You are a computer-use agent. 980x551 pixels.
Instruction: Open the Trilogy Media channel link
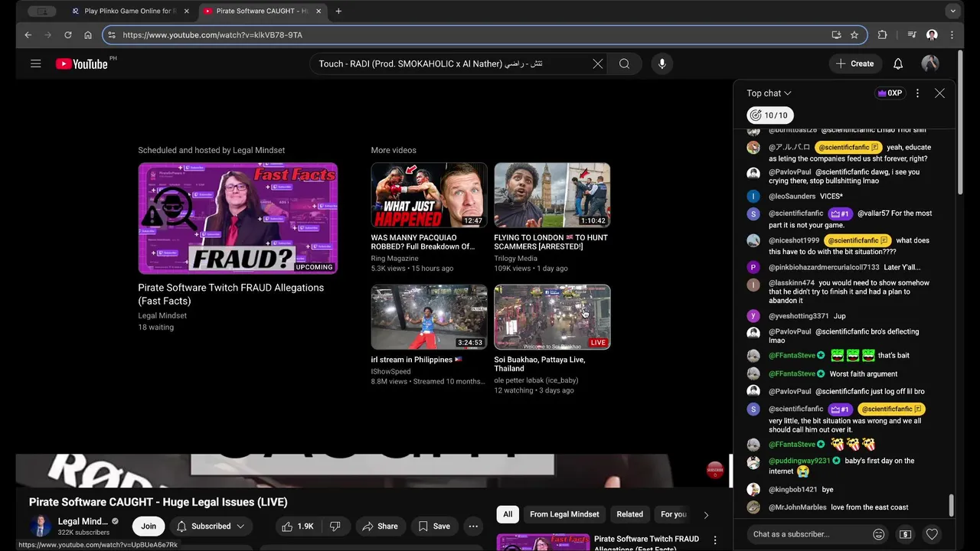click(x=516, y=259)
